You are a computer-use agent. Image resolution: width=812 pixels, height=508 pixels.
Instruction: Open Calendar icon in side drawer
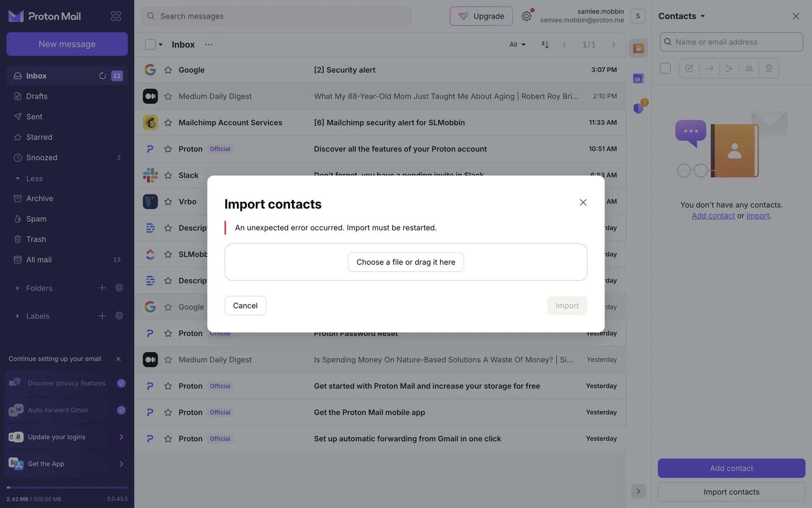[638, 79]
